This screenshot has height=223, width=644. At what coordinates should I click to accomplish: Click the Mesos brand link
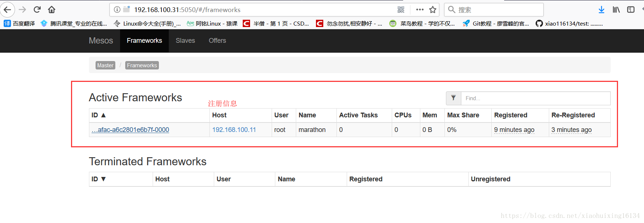point(101,41)
